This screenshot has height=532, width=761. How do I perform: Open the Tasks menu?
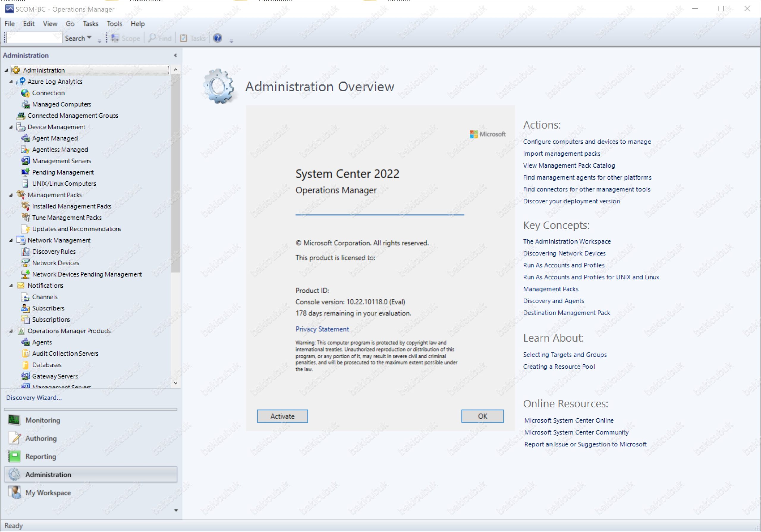coord(90,23)
